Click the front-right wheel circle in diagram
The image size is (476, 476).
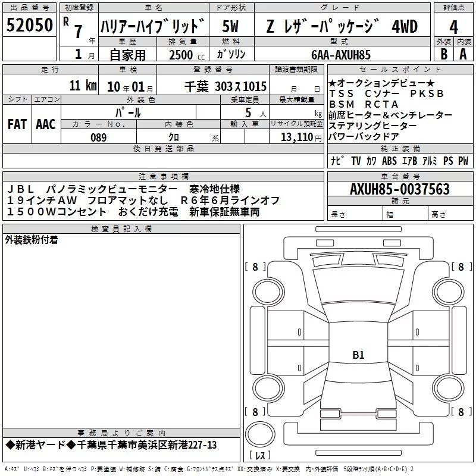pyautogui.click(x=449, y=293)
